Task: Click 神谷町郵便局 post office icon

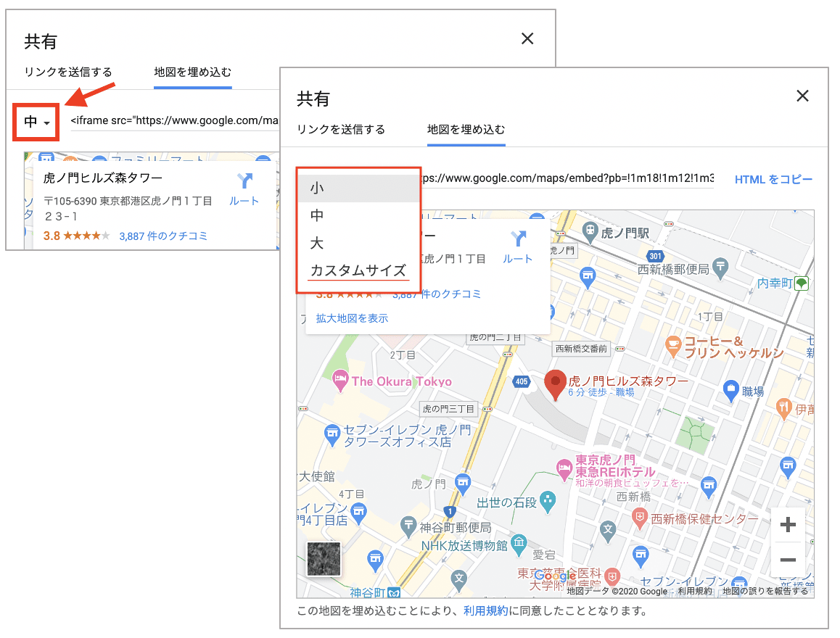Action: point(408,526)
